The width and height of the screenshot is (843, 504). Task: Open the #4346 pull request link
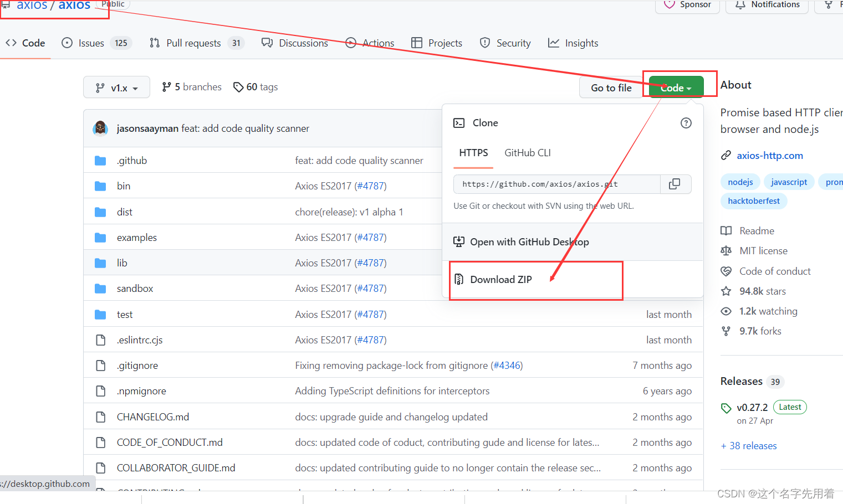point(507,366)
